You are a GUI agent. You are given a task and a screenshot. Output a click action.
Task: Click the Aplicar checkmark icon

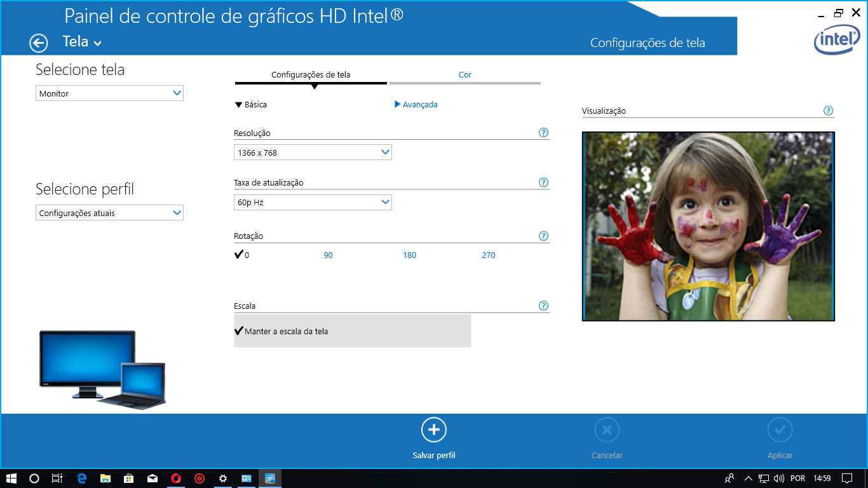(780, 430)
